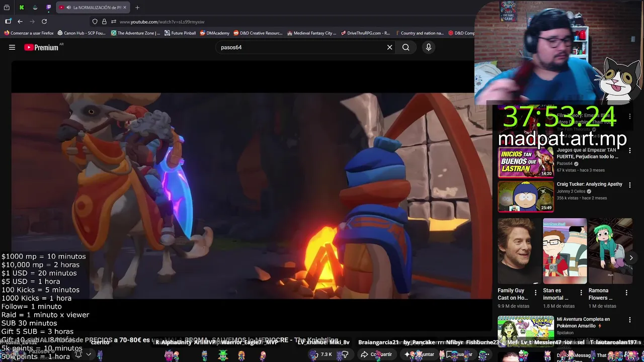Open options for Stan es inmortal short

point(581,293)
